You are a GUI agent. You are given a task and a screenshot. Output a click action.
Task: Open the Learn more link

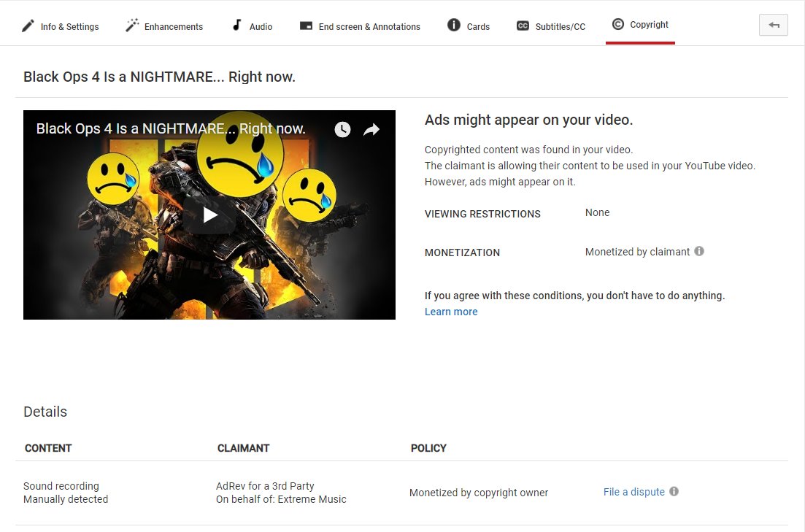pyautogui.click(x=451, y=312)
